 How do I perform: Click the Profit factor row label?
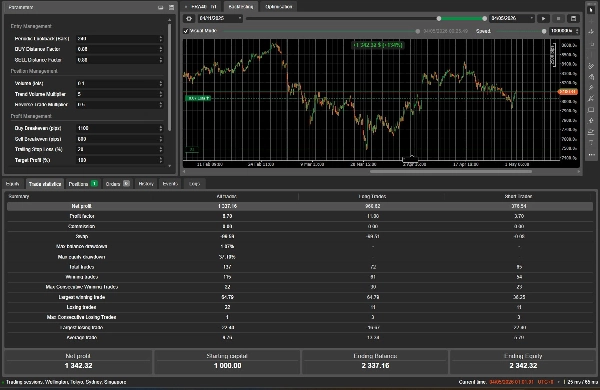(x=82, y=216)
